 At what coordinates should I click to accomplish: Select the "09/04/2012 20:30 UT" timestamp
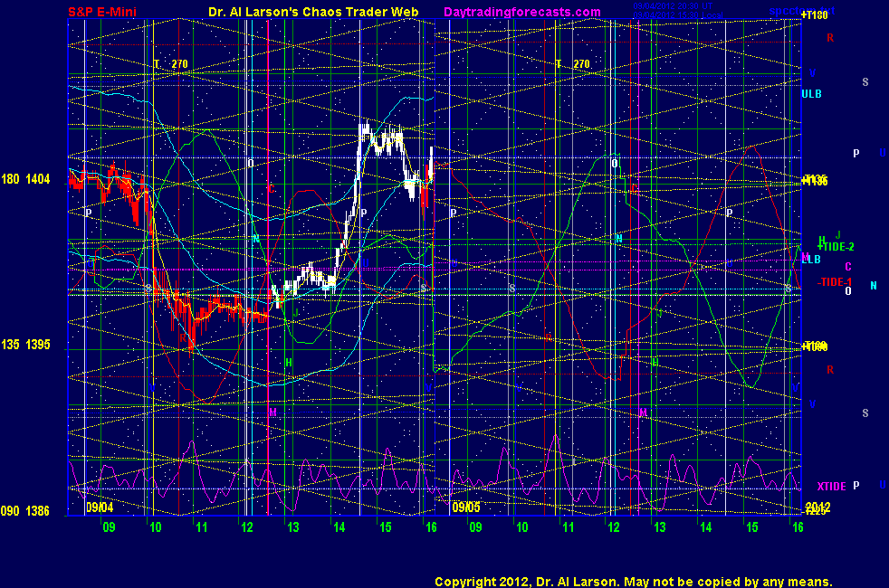point(673,6)
